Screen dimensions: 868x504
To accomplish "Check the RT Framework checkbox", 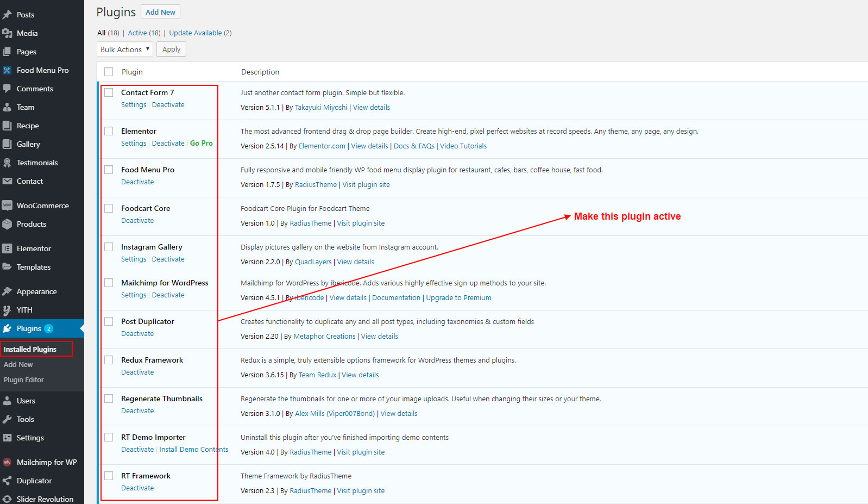I will (x=109, y=476).
